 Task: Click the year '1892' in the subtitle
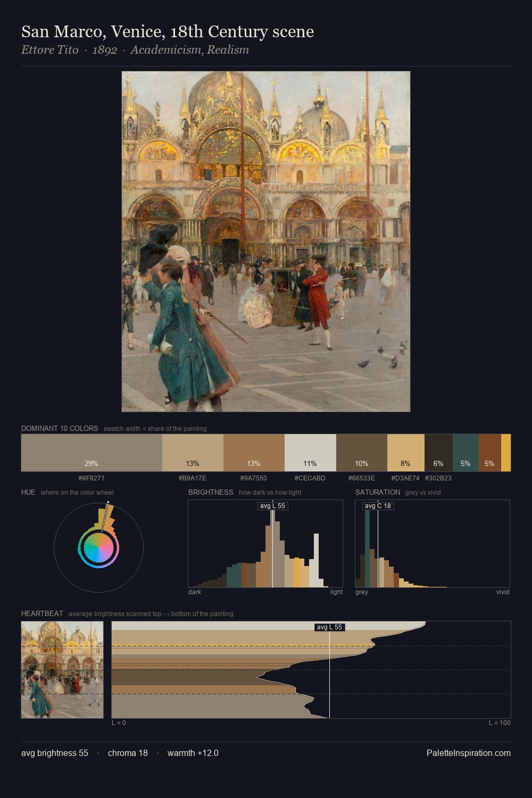(104, 50)
